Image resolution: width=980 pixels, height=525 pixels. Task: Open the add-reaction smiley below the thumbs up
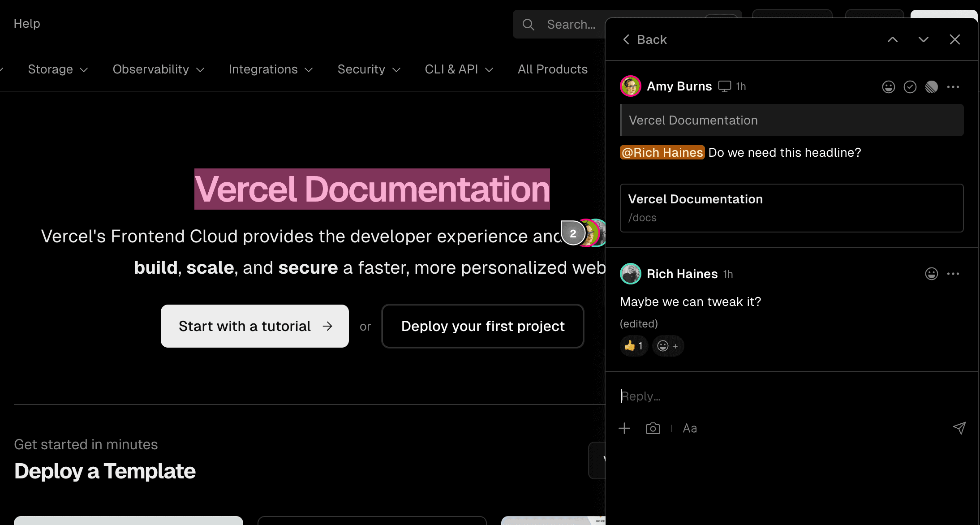pyautogui.click(x=667, y=345)
